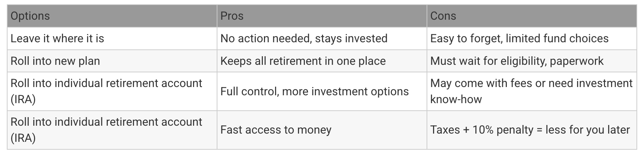
Task: Click "(IRA)" text in the Full control row
Action: tap(23, 99)
